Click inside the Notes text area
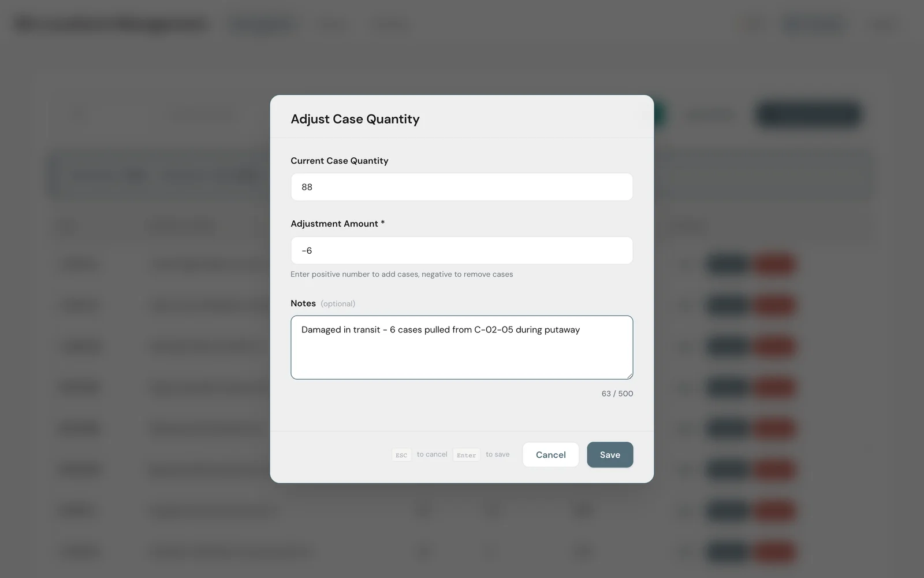Screen dimensions: 924x578 (x=461, y=347)
